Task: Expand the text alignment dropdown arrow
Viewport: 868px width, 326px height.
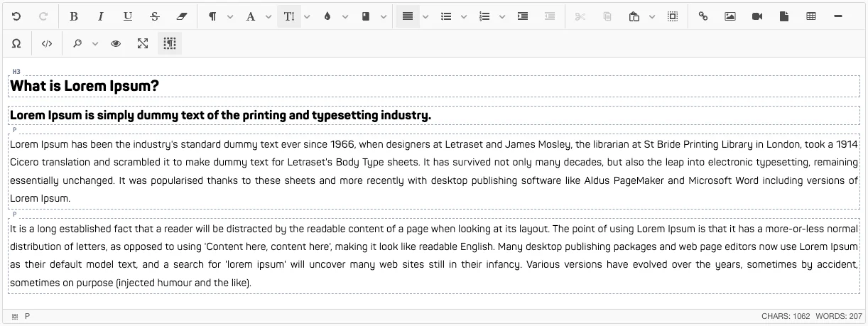Action: (x=425, y=16)
